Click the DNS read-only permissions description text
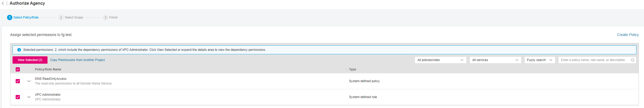The height and width of the screenshot is (108, 644). (74, 83)
